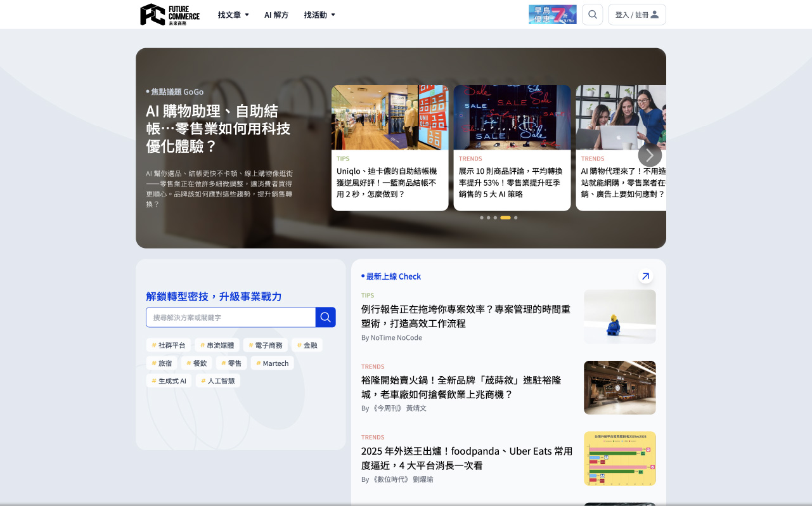
Task: Select the second carousel pagination dot
Action: coord(489,217)
